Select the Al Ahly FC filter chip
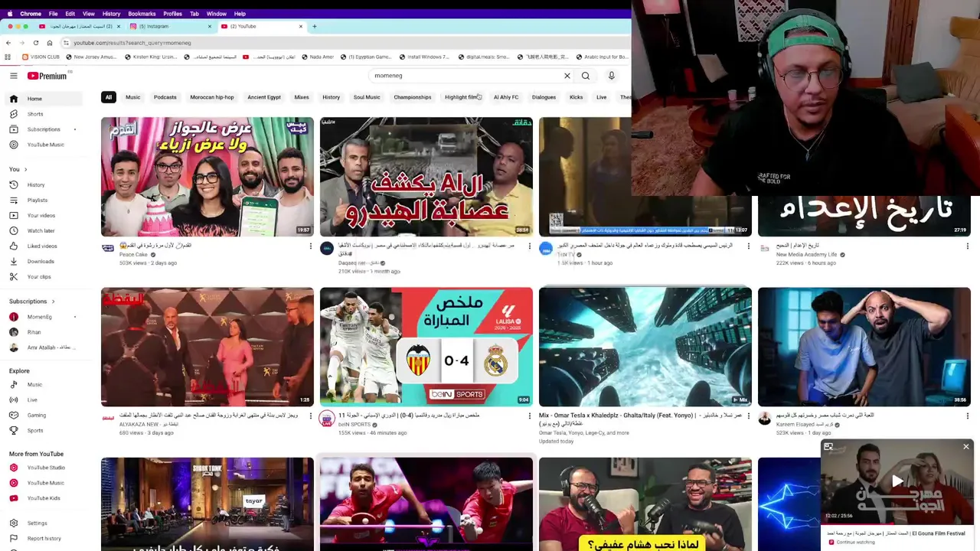Viewport: 980px width, 551px height. click(506, 97)
